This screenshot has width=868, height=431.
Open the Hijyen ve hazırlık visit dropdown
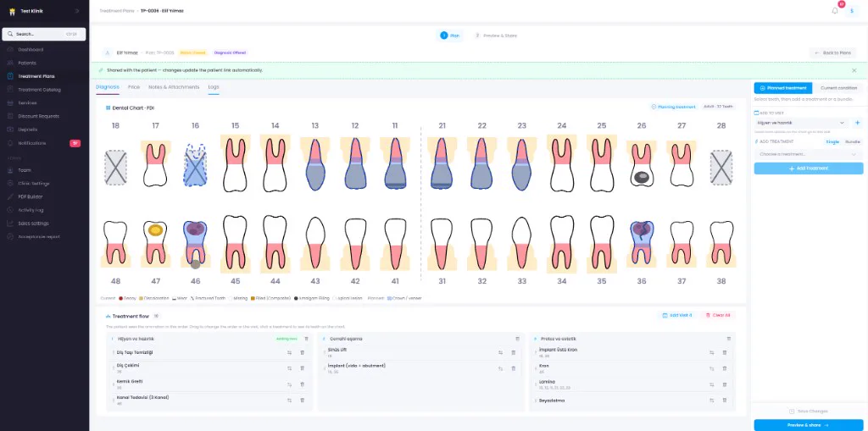click(x=802, y=123)
